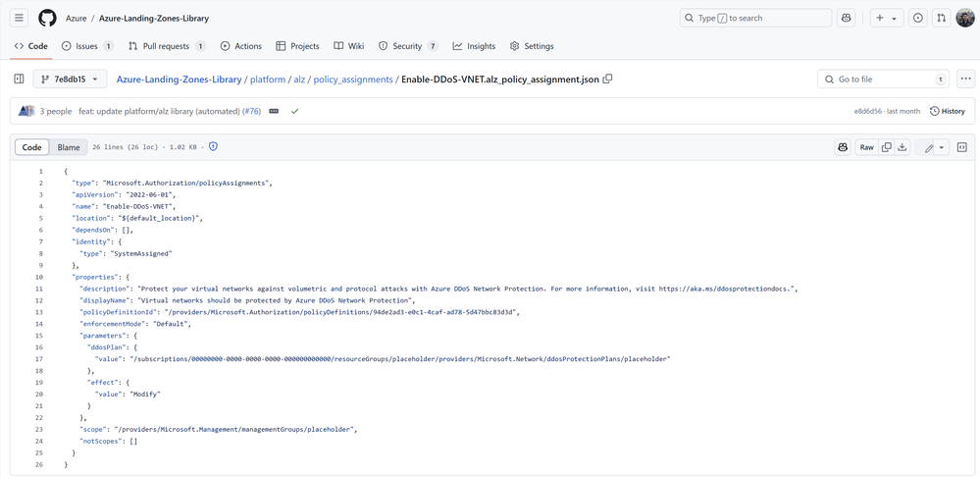Click the "2022-06-01" apiVersion value
The image size is (980, 478).
click(148, 194)
